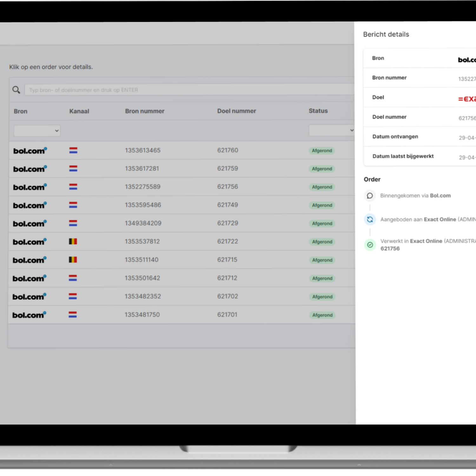Click the Bericht details heading
The height and width of the screenshot is (476, 476).
click(x=386, y=34)
